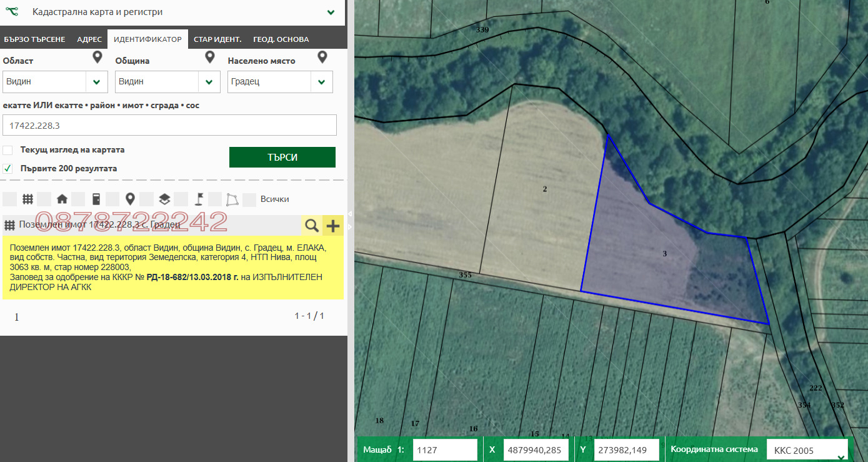Switch to the БЪРЗО ТЪРСЕНЕ tab
Image resolution: width=868 pixels, height=462 pixels.
[x=34, y=39]
